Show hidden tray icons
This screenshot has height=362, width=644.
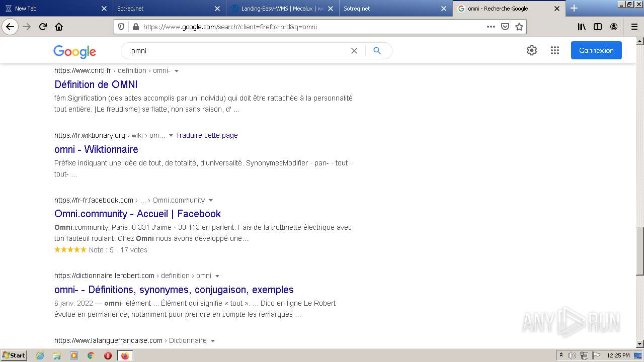coord(561,355)
